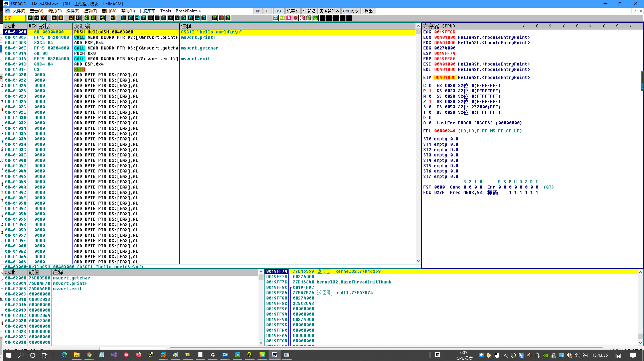The image size is (644, 361).
Task: Click disassembly pane scroll-up arrow
Action: pos(418,26)
